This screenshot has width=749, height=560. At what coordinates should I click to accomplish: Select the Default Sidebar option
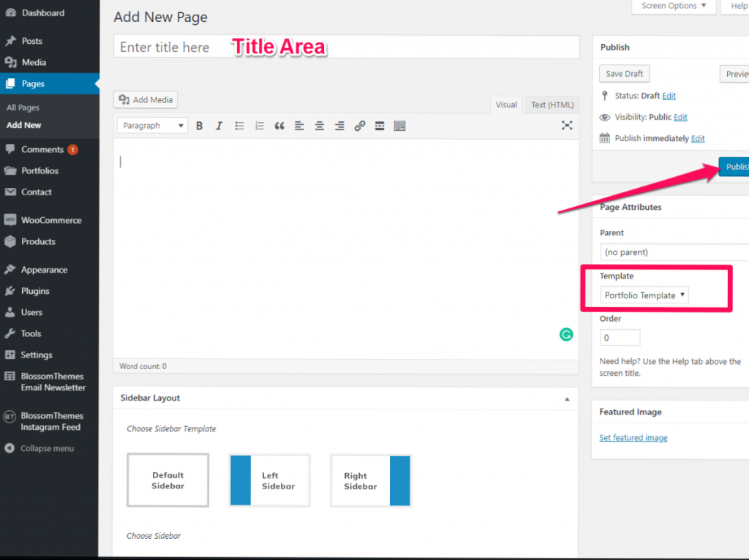point(168,480)
